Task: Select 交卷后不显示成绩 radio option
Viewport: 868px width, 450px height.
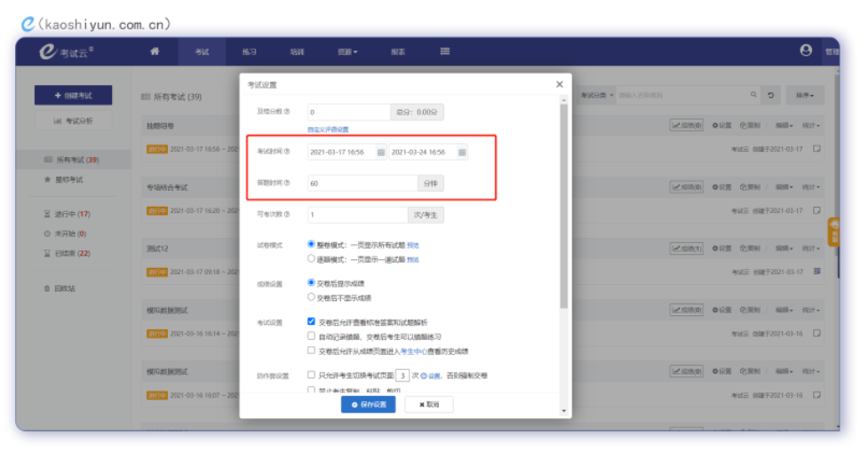Action: pos(311,297)
